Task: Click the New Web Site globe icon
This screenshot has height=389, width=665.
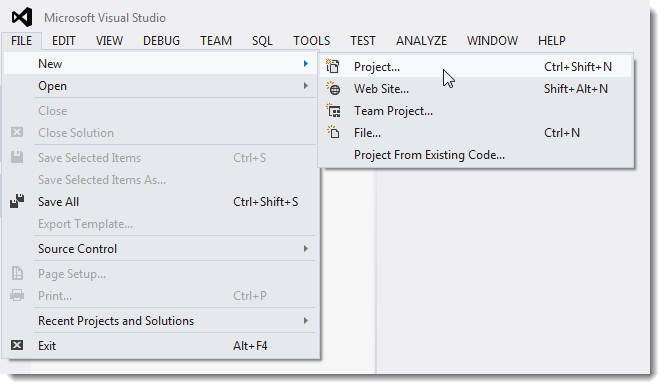Action: pos(333,89)
